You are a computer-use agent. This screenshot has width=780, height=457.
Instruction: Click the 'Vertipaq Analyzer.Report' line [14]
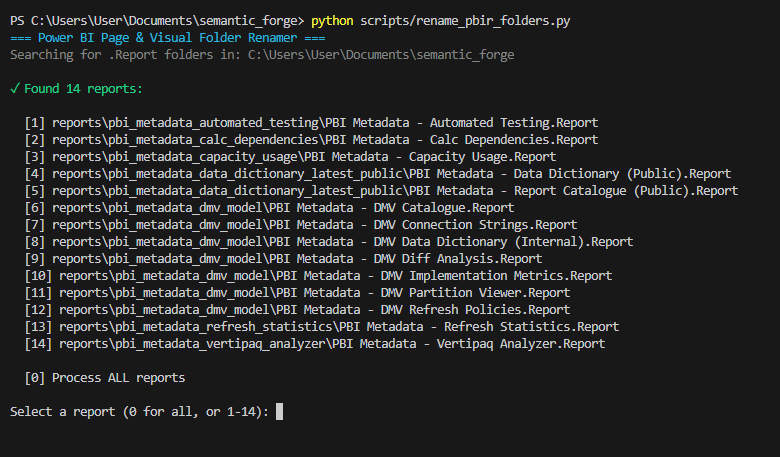pyautogui.click(x=315, y=344)
